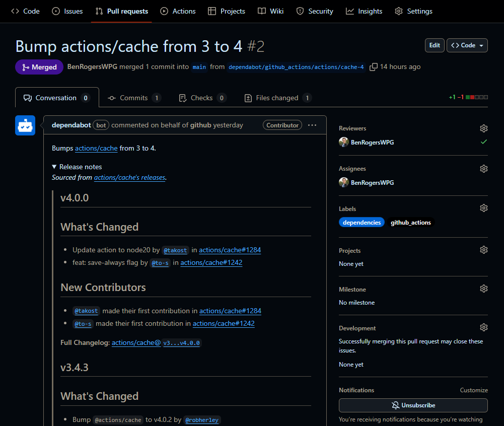Click the Edit title button
The width and height of the screenshot is (504, 426).
(435, 45)
